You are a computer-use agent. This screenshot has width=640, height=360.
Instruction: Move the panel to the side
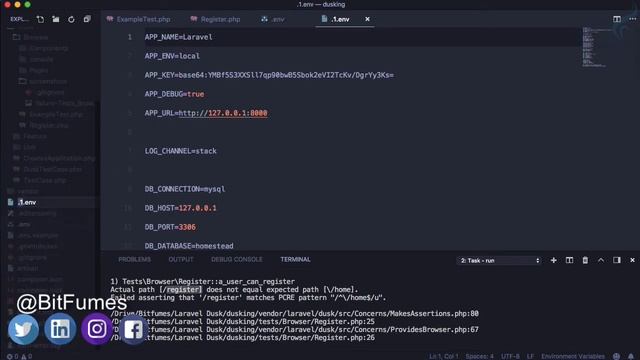(x=617, y=260)
